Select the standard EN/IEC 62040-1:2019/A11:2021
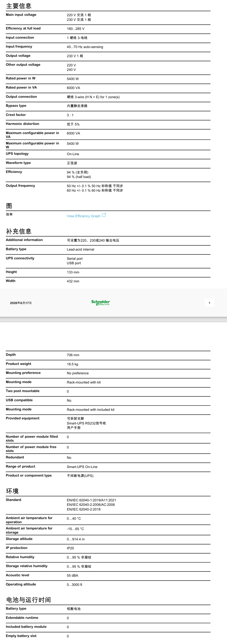Viewport: 227px width, 644px height. click(x=92, y=500)
